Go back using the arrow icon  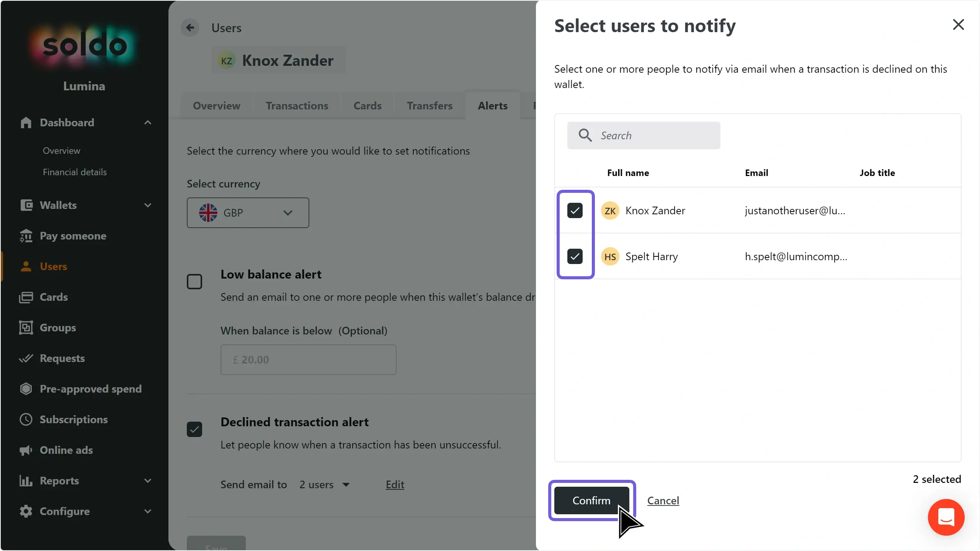(x=190, y=28)
